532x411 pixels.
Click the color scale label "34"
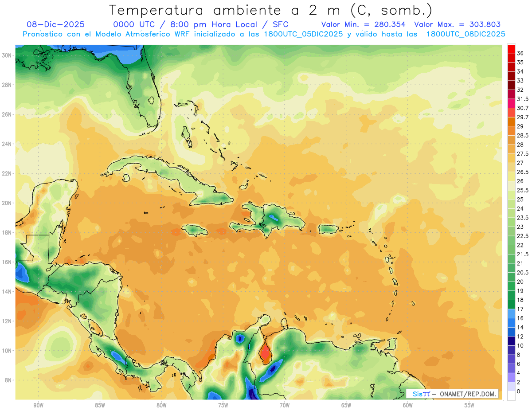coord(520,71)
